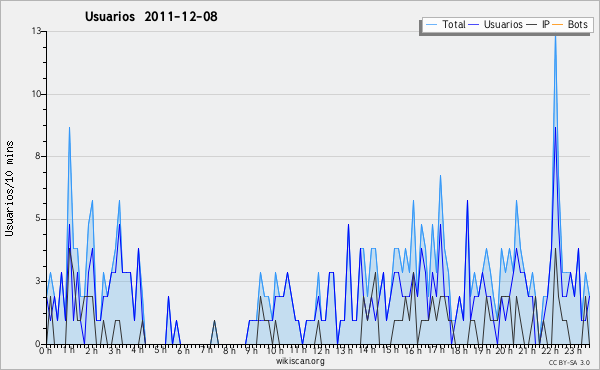Image resolution: width=600 pixels, height=370 pixels.
Task: Click the '17 h' x-axis label
Action: [x=436, y=350]
